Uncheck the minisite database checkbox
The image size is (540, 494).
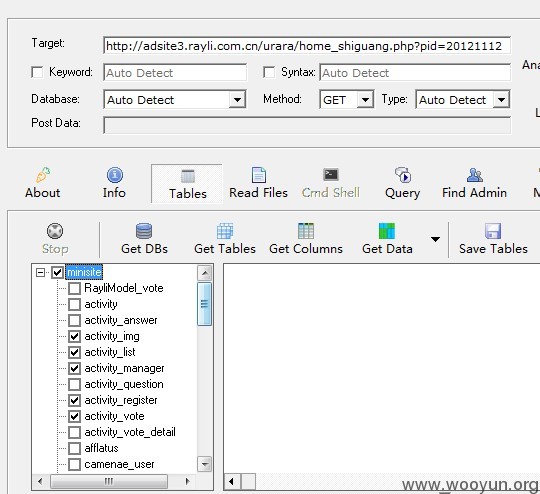[58, 272]
